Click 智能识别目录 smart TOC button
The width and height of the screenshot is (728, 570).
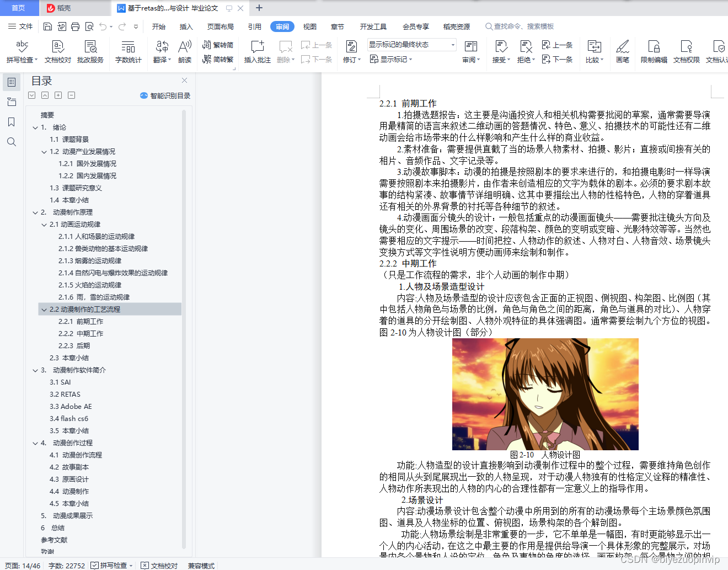point(165,95)
